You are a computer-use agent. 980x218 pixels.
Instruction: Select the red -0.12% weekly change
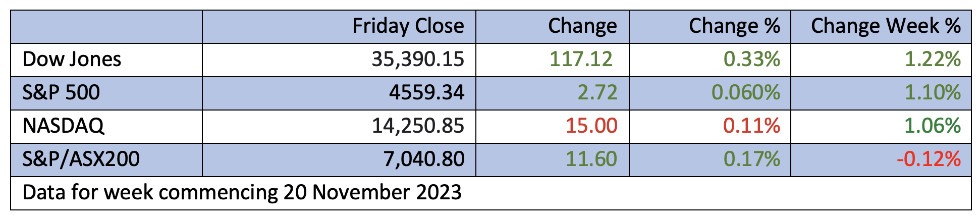click(x=929, y=159)
